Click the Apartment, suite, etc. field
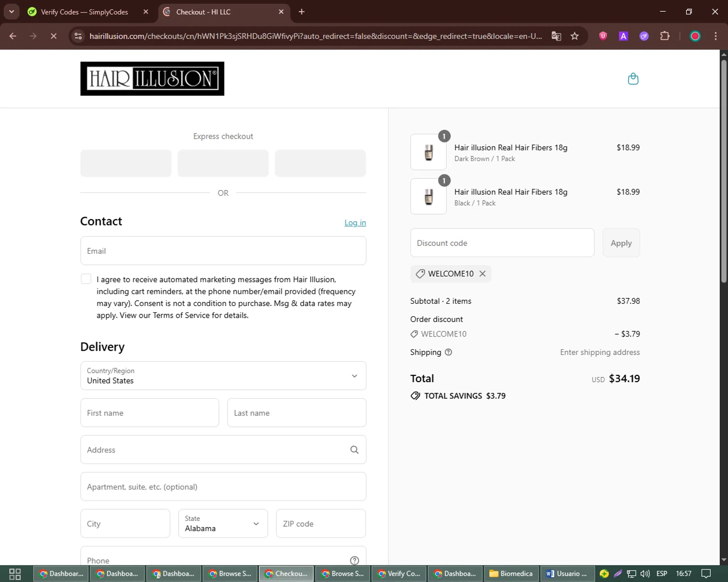This screenshot has height=582, width=728. click(x=223, y=486)
